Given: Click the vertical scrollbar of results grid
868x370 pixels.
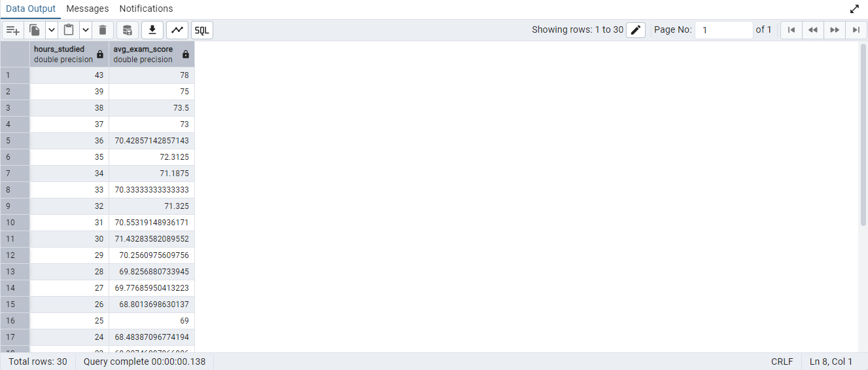Looking at the screenshot, I should 863,136.
